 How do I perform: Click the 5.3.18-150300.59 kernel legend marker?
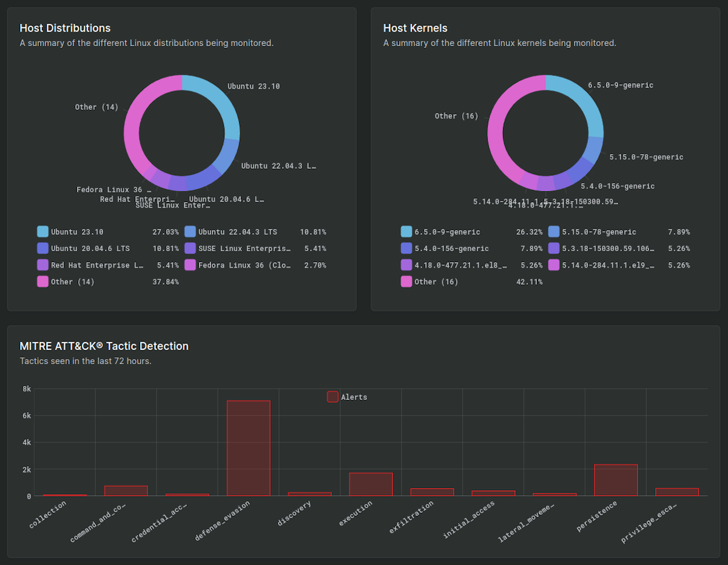pyautogui.click(x=553, y=248)
